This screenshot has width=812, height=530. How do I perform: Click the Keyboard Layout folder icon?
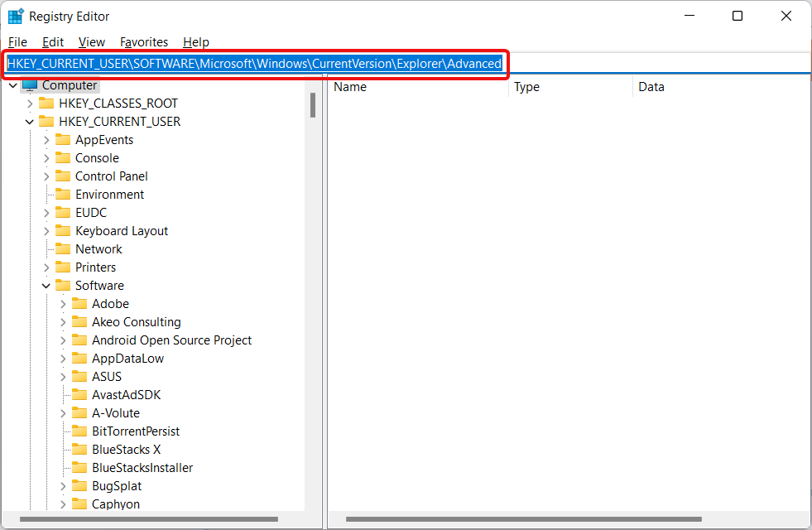pos(63,230)
